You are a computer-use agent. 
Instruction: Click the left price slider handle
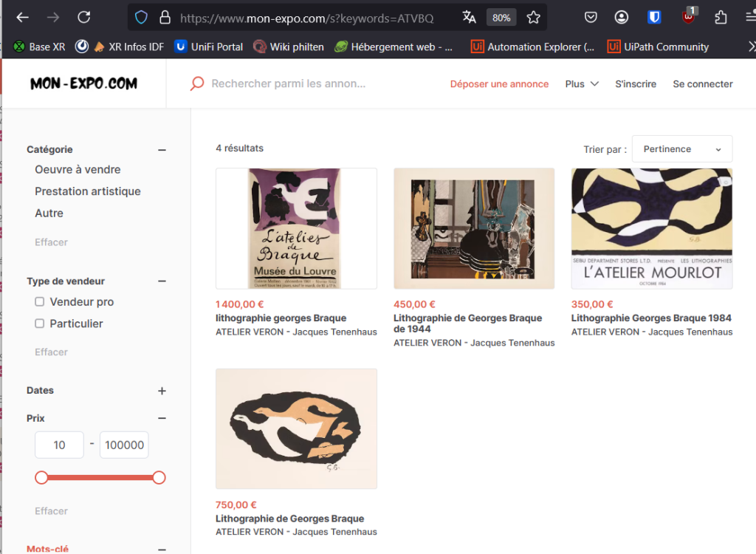pyautogui.click(x=41, y=478)
